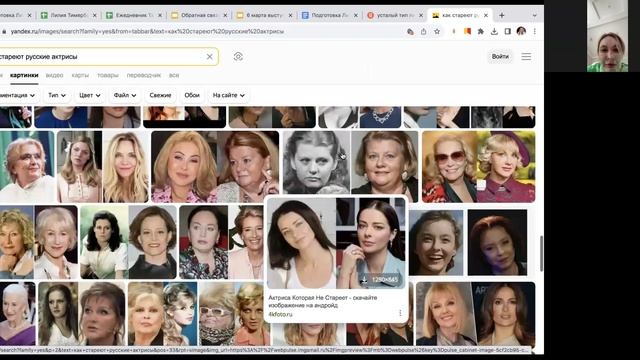Open thumbnail with woman wearing sunglasses
Image resolution: width=640 pixels, height=360 pixels.
(x=478, y=167)
